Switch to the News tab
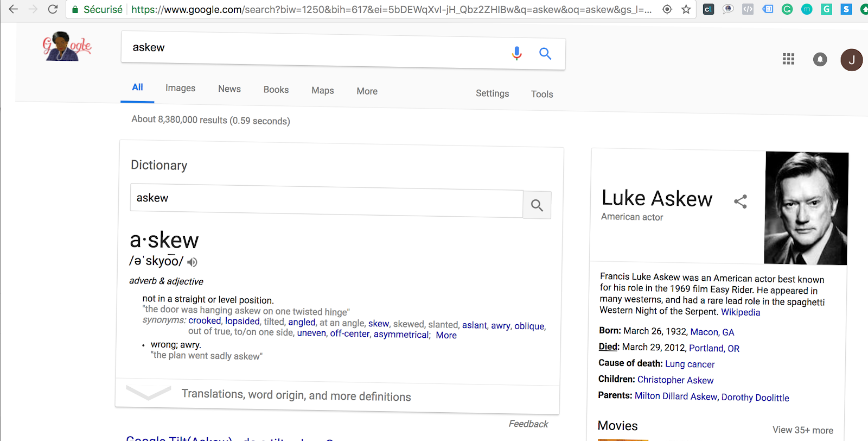The height and width of the screenshot is (441, 868). pyautogui.click(x=229, y=89)
